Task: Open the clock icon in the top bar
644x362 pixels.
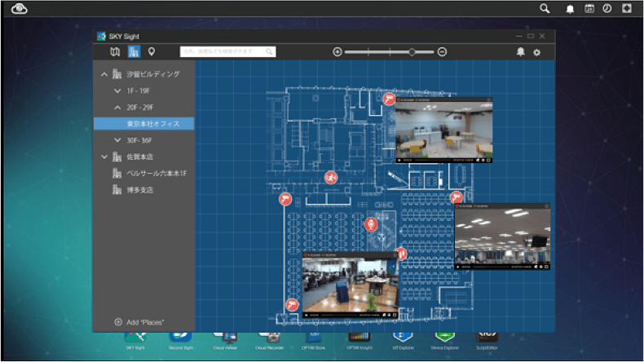Action: pos(607,9)
